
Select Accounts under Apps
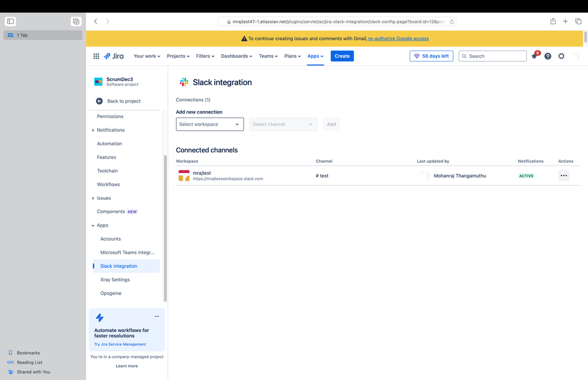click(x=111, y=239)
